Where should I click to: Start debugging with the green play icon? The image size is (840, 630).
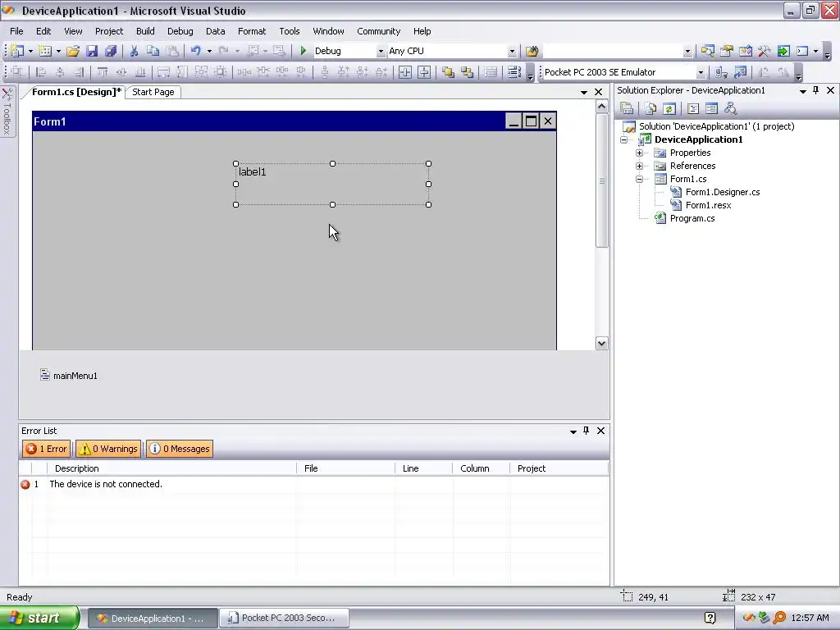point(304,51)
